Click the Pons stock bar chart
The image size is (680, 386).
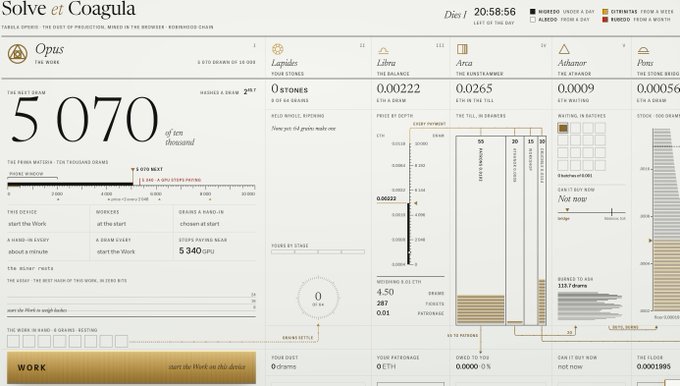pyautogui.click(x=666, y=220)
